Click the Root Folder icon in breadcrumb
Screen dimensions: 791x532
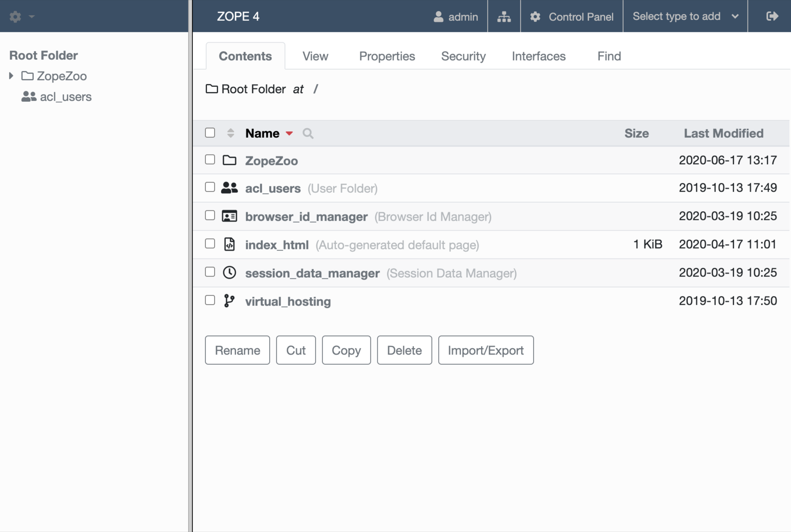[x=212, y=89]
